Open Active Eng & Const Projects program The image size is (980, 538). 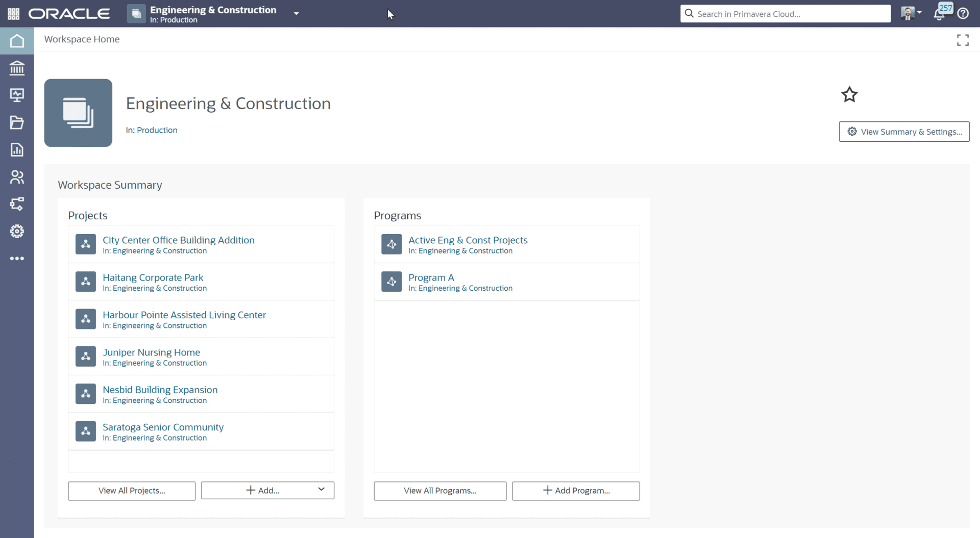click(468, 240)
